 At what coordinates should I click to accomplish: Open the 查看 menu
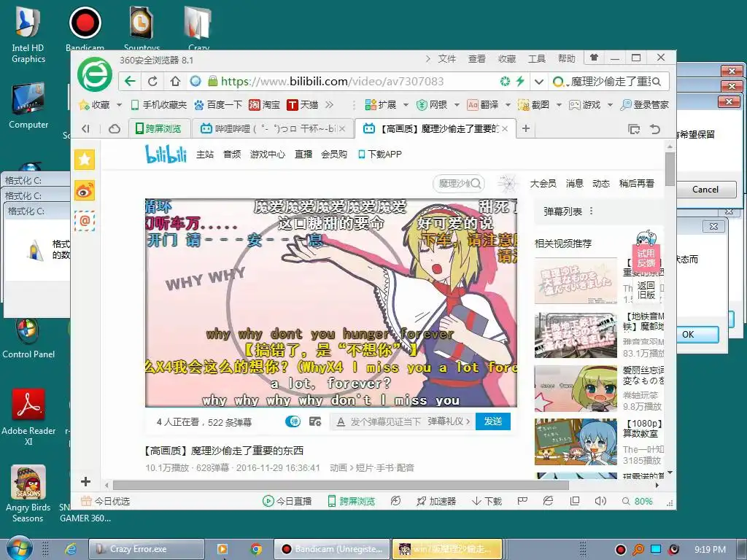(477, 58)
